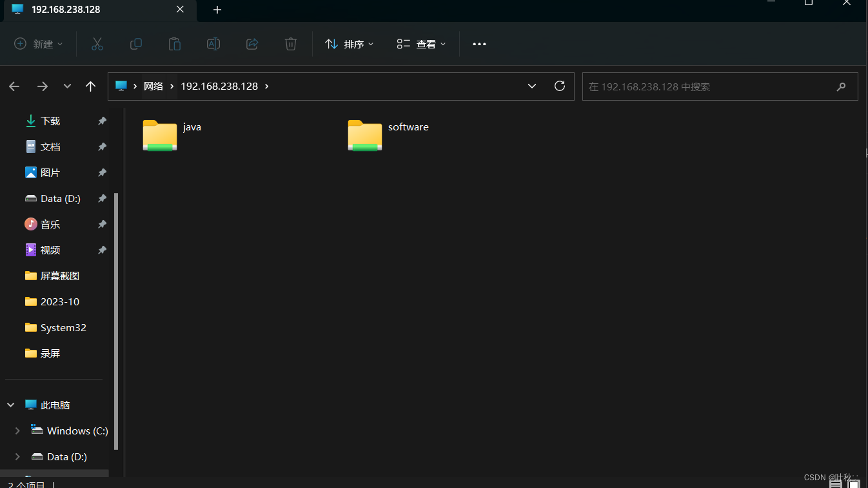Click the computer icon in address bar

pyautogui.click(x=121, y=86)
